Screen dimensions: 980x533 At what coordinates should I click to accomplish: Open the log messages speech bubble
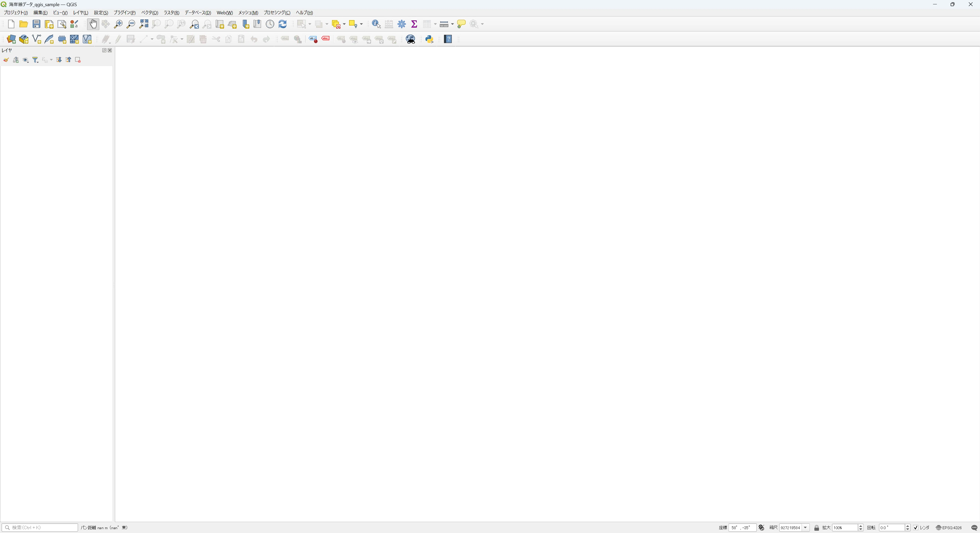pos(974,528)
